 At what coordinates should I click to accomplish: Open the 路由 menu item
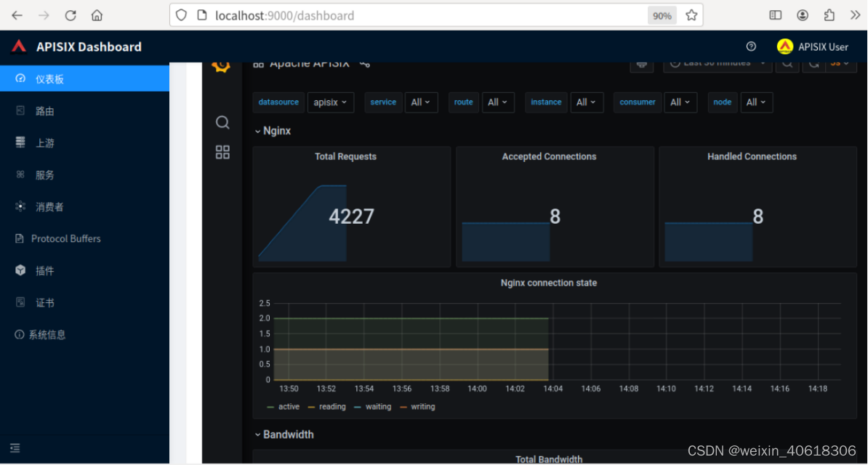pyautogui.click(x=85, y=111)
